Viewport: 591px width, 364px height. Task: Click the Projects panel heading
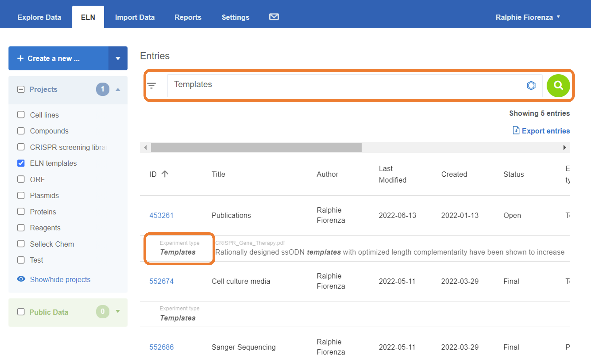(43, 89)
